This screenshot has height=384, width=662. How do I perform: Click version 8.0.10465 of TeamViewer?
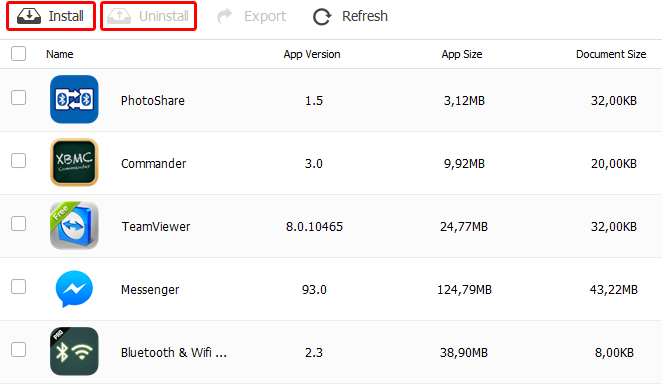pos(314,227)
